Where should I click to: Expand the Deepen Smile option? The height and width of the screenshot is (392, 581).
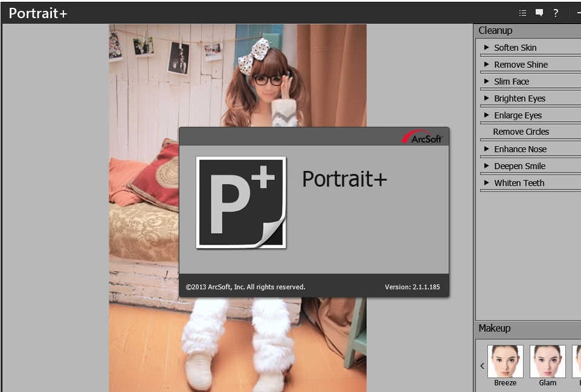click(x=487, y=166)
